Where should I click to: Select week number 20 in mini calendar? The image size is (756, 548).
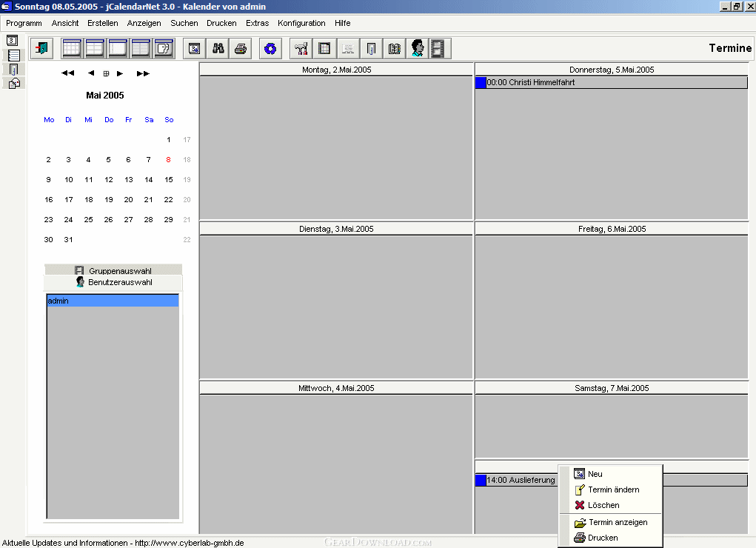coord(187,200)
